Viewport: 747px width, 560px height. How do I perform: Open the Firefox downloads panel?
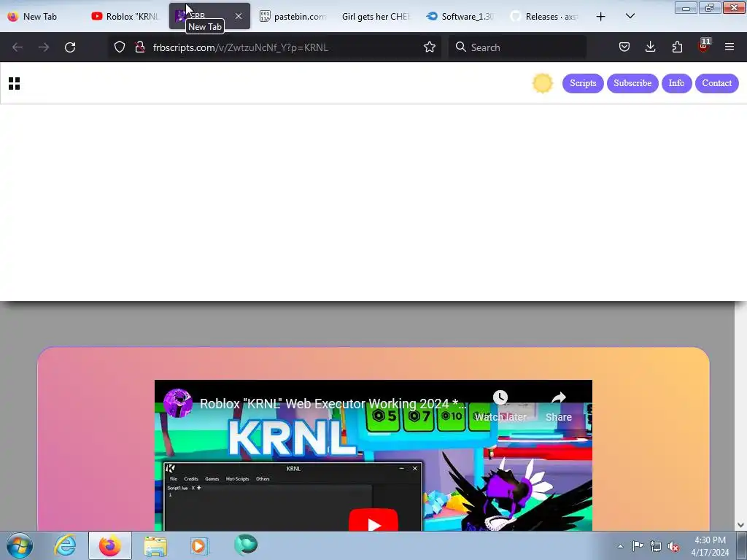pos(650,47)
